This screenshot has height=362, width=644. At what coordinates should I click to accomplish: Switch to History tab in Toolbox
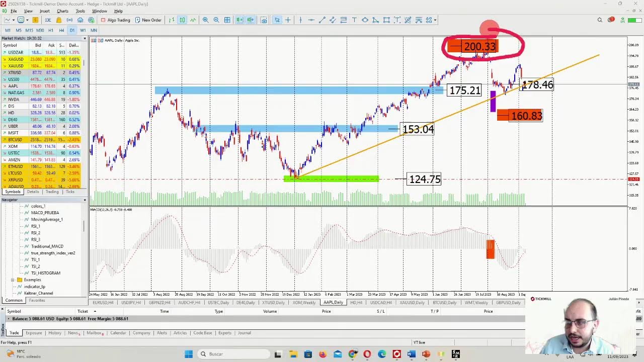[54, 333]
